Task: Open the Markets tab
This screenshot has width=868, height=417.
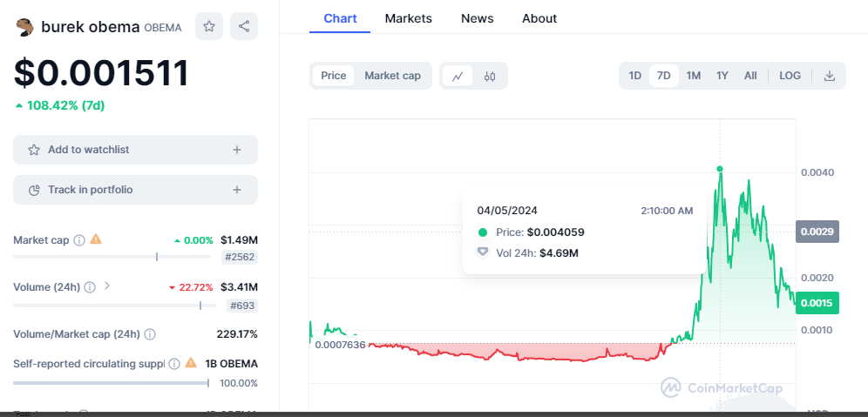Action: pos(409,18)
